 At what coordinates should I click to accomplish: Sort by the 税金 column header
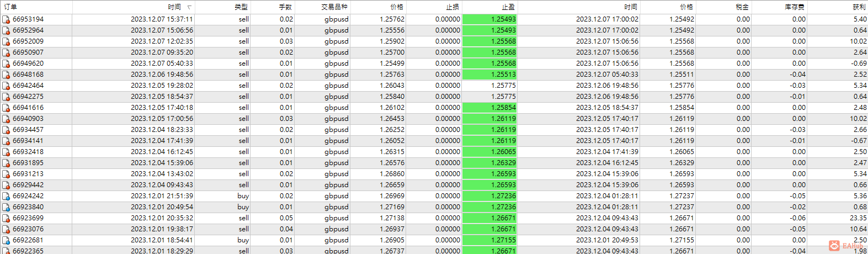(723, 7)
